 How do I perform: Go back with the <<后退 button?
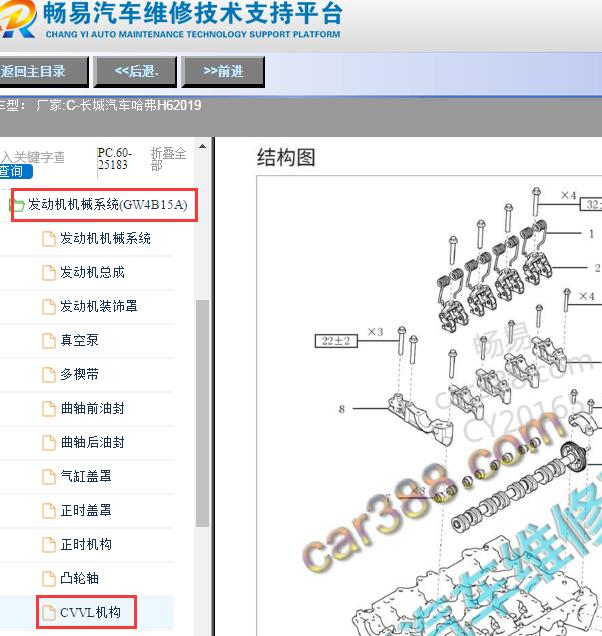click(x=135, y=72)
